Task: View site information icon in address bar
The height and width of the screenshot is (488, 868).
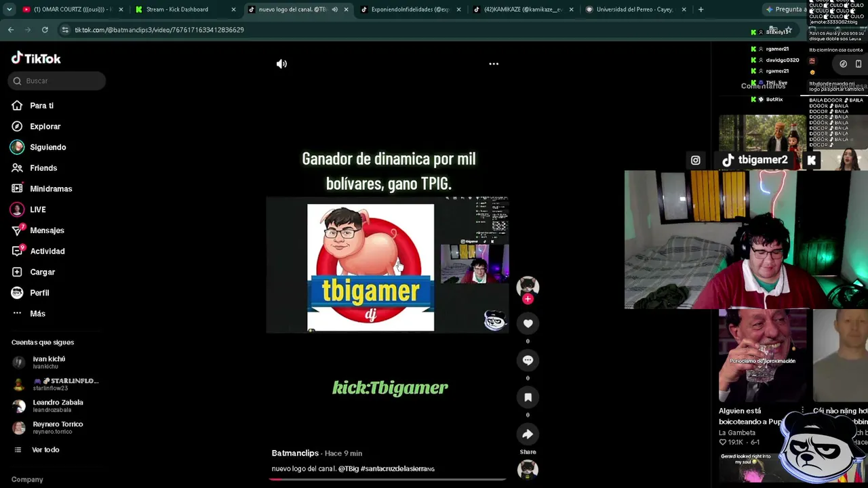Action: [65, 30]
